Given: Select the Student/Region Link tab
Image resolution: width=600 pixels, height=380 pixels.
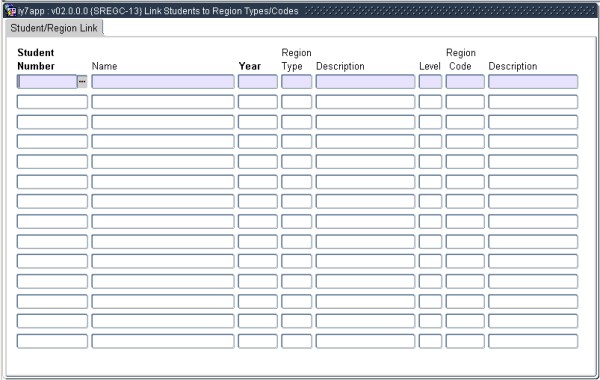Looking at the screenshot, I should pyautogui.click(x=54, y=28).
